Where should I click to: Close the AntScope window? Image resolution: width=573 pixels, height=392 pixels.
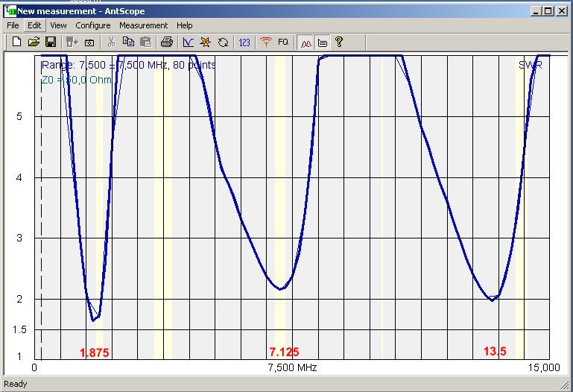(562, 11)
